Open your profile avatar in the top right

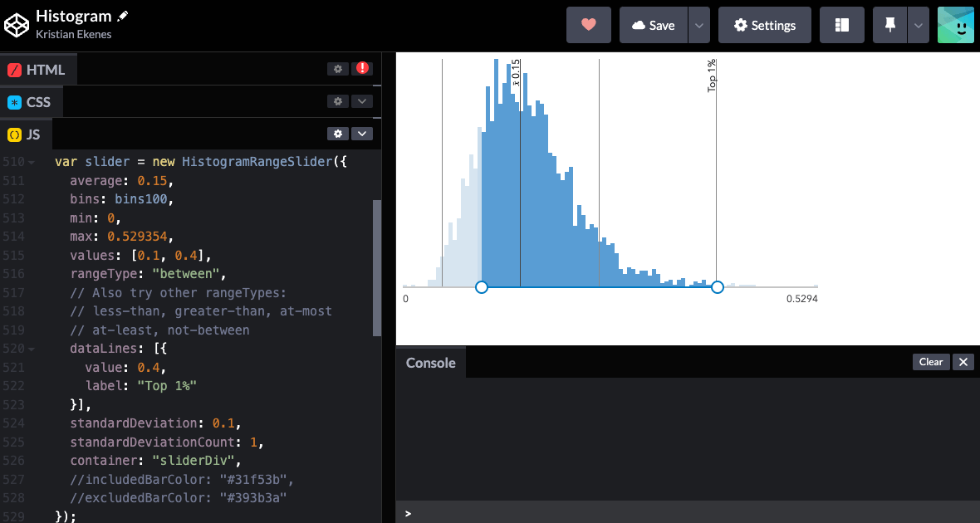point(955,25)
